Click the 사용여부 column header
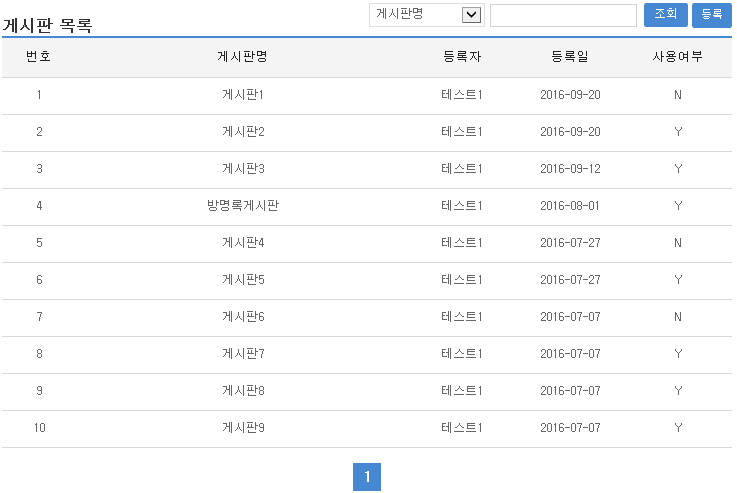The height and width of the screenshot is (493, 737). (678, 57)
